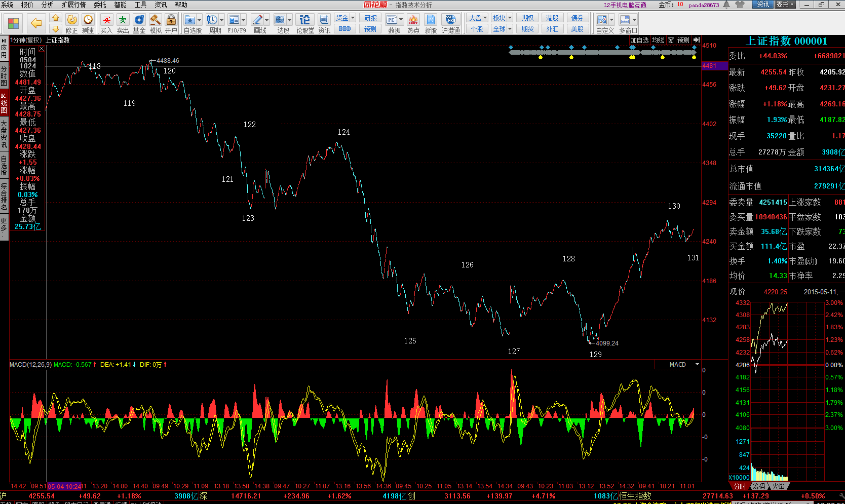Close the data info panel with X
845x504 pixels.
pyautogui.click(x=42, y=49)
